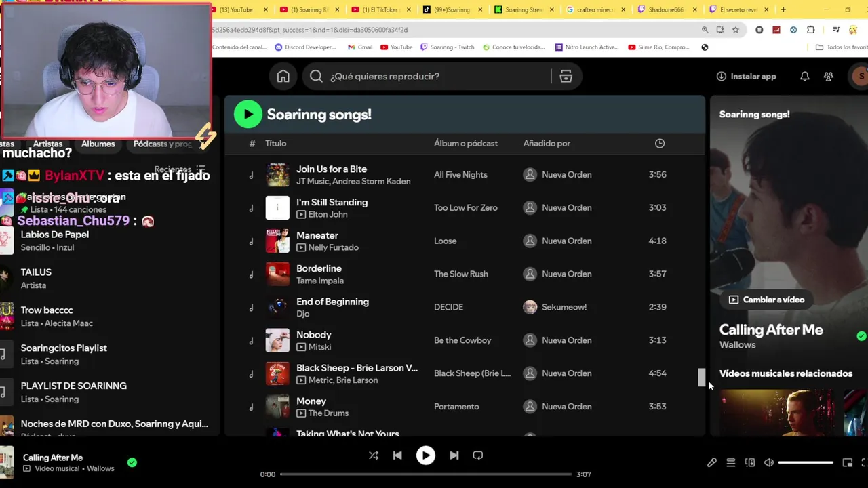This screenshot has height=488, width=868.
Task: Open Chrome extensions puzzle icon
Action: coord(811,30)
